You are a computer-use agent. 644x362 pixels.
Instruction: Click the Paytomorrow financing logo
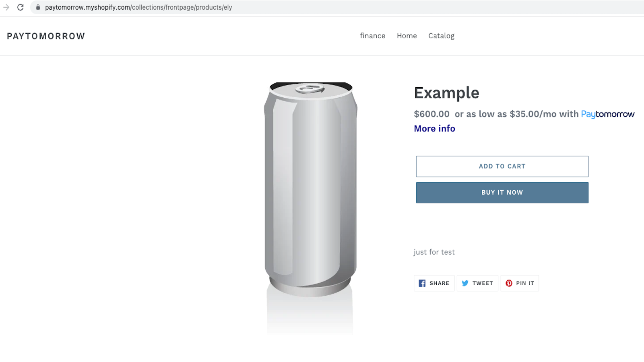coord(607,114)
